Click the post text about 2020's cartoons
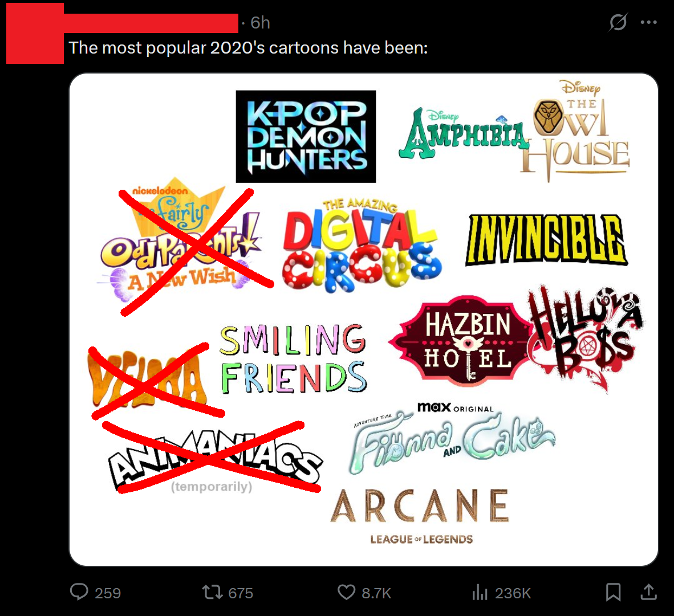 [248, 48]
